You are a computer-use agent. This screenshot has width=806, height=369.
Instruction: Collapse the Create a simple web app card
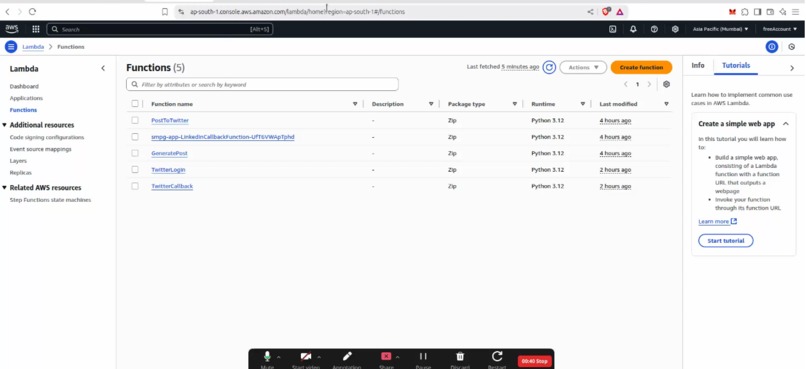tap(785, 124)
